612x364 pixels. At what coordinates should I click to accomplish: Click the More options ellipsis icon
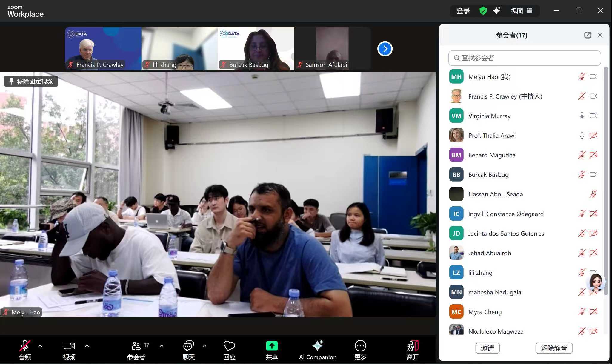(x=360, y=346)
